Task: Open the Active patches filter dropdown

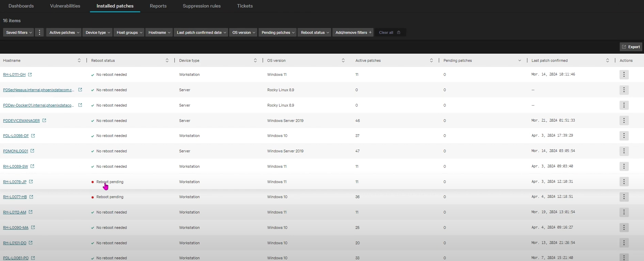Action: (64, 32)
